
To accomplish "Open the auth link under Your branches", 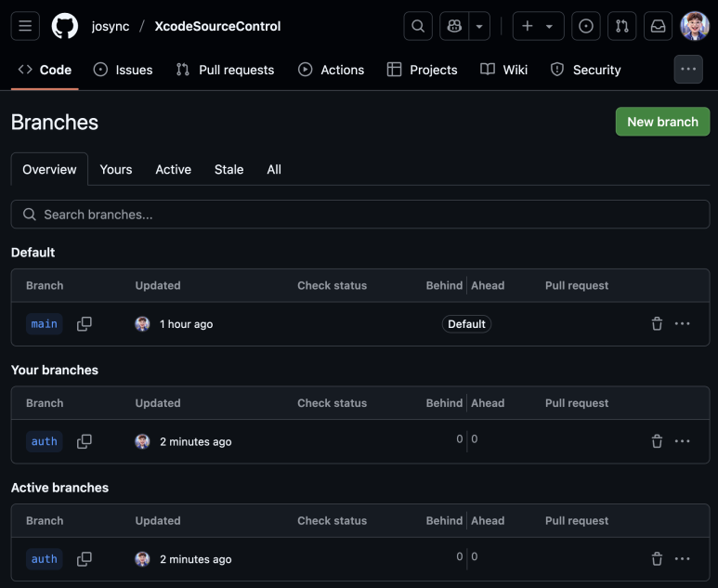I will (45, 442).
